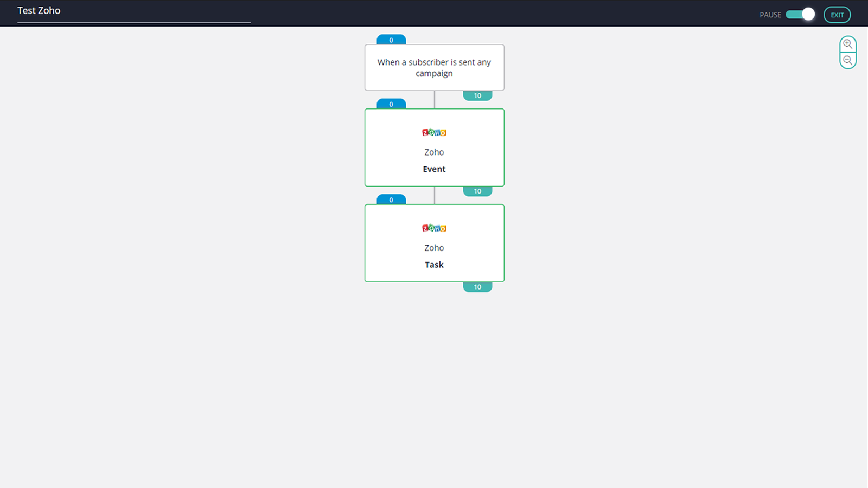Click the zoom out magnifier icon

(x=847, y=61)
